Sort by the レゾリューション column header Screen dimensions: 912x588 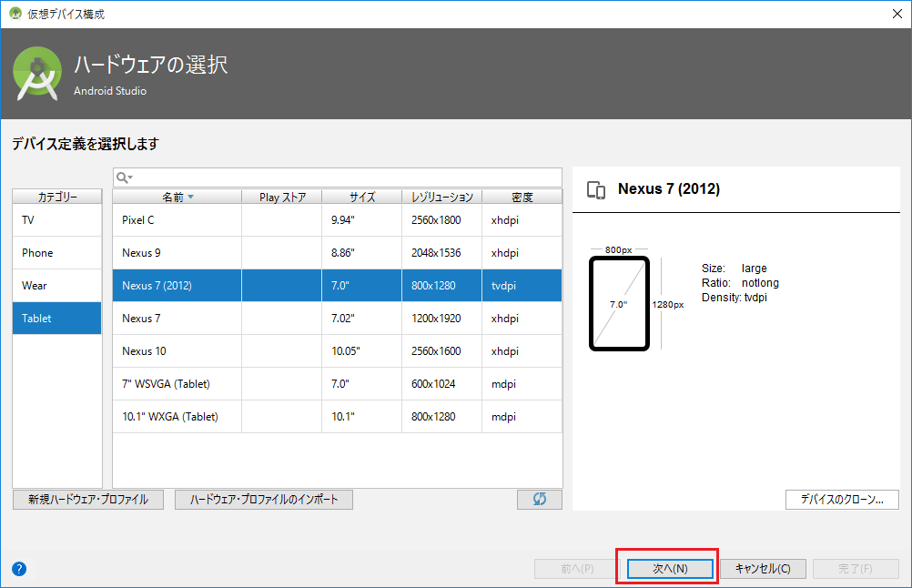pyautogui.click(x=442, y=198)
